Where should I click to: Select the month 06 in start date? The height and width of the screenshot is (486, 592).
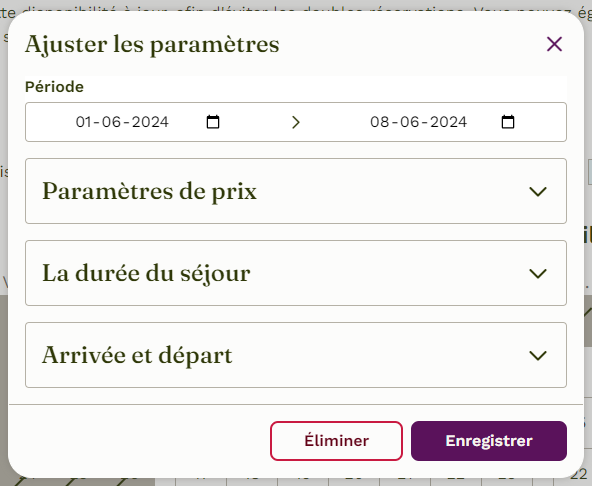(x=111, y=122)
